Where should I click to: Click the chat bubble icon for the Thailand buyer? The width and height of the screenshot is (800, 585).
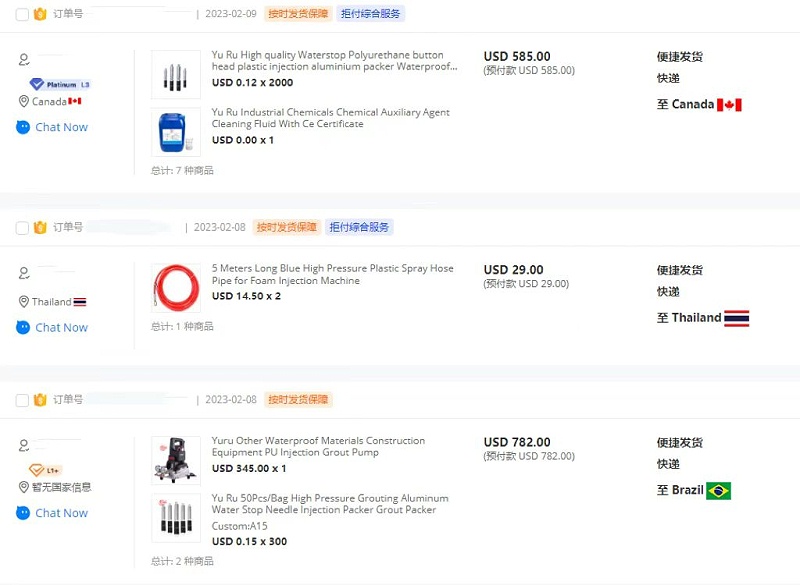coord(23,327)
